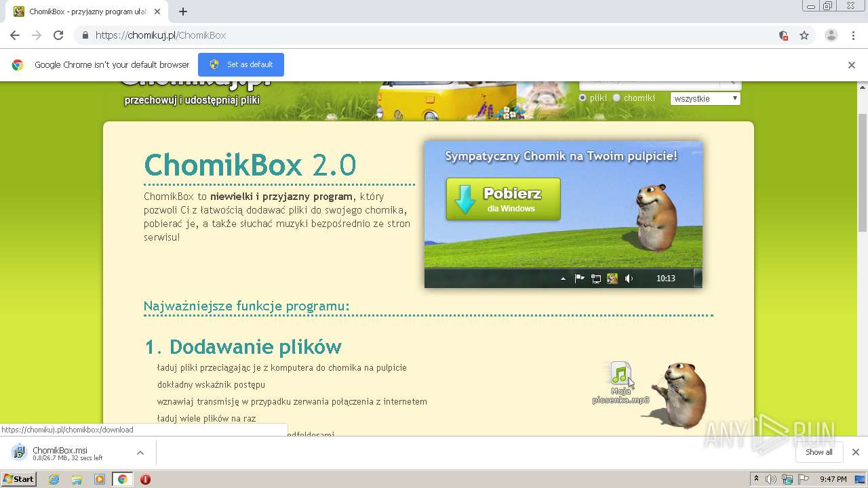Click the scrollbar up arrow

863,87
